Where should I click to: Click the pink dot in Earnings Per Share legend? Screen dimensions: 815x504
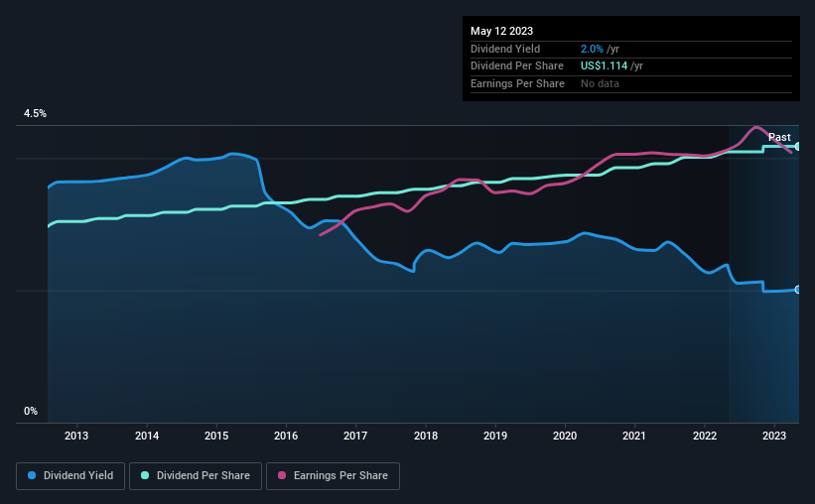pyautogui.click(x=282, y=475)
